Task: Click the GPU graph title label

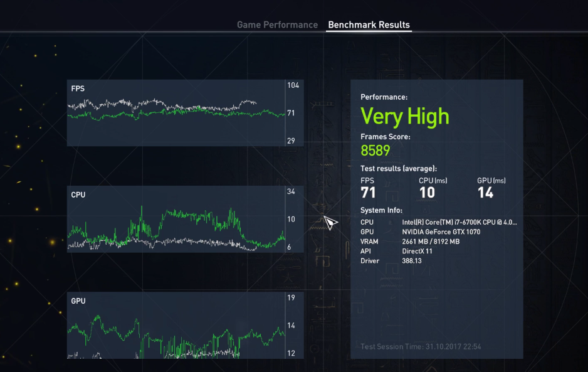Action: coord(78,301)
